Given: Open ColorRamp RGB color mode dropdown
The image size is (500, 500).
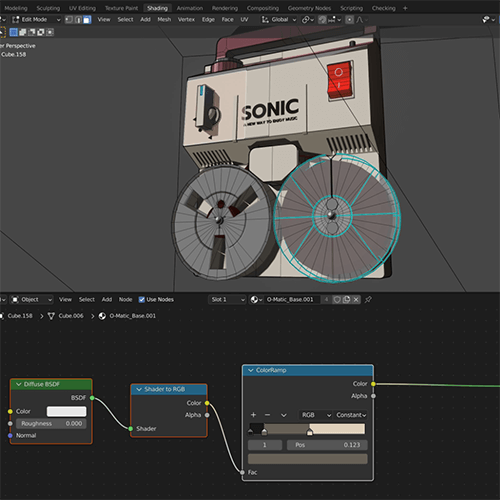Looking at the screenshot, I should [315, 415].
